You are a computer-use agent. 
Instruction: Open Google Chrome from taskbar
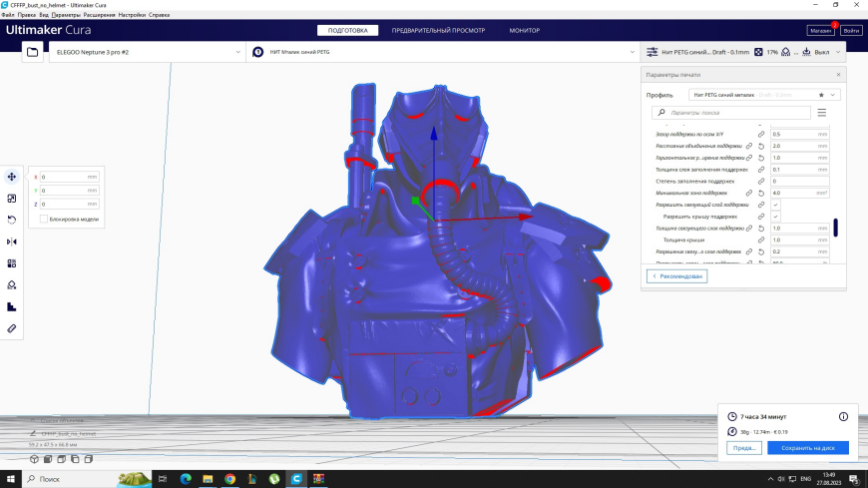coord(229,479)
